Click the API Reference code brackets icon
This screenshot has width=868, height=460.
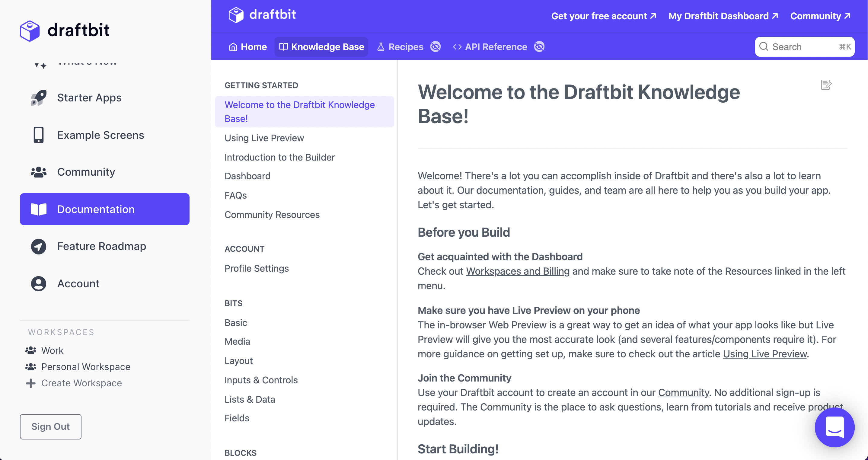click(457, 47)
